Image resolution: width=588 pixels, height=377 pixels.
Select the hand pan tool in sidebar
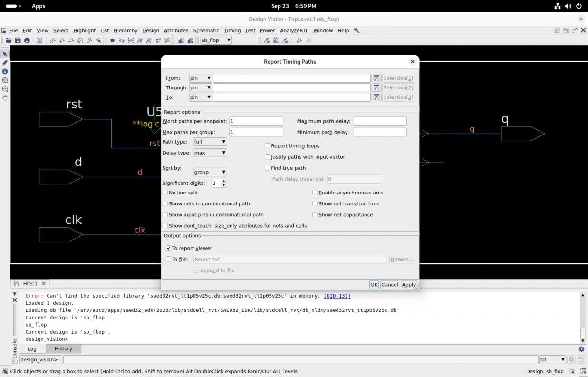point(5,98)
